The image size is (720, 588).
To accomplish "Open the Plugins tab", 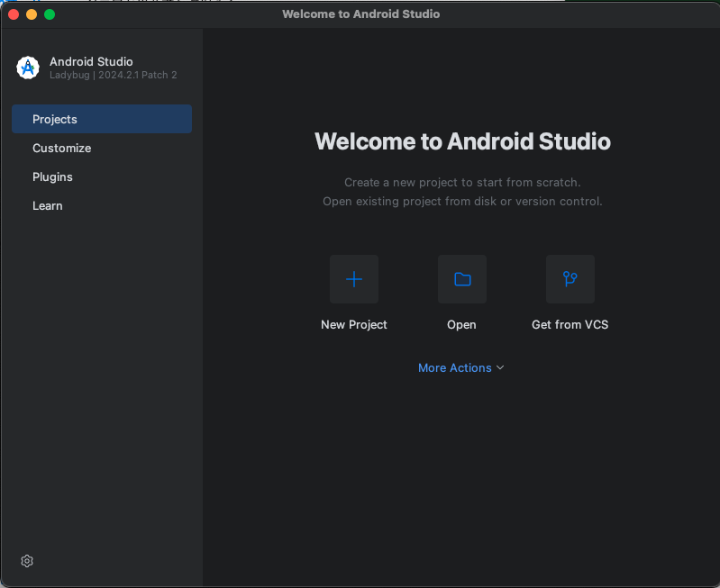I will [102, 176].
